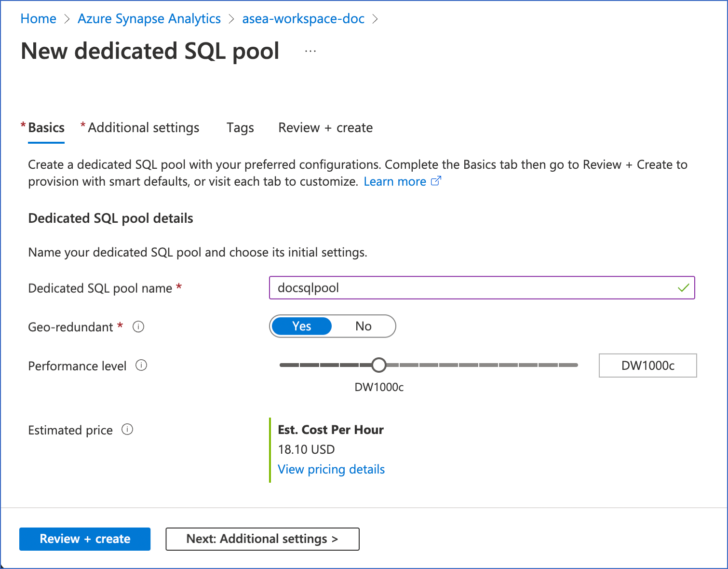Click the Dedicated SQL pool name field
728x569 pixels.
click(482, 288)
